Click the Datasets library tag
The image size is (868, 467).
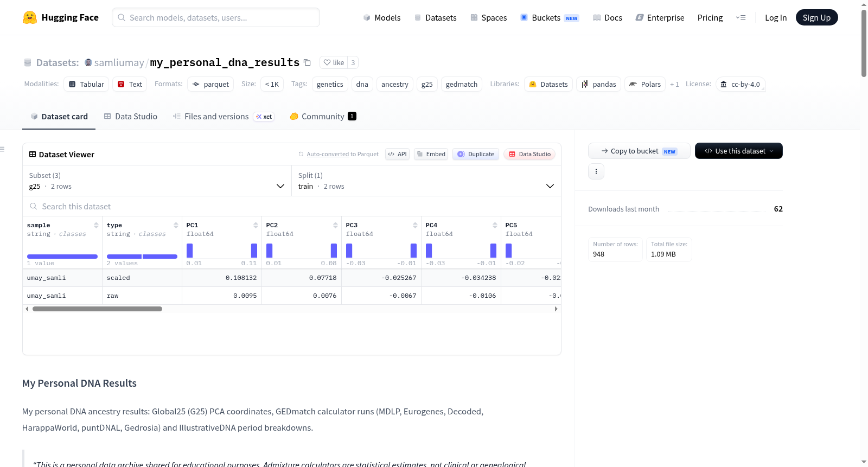coord(548,84)
